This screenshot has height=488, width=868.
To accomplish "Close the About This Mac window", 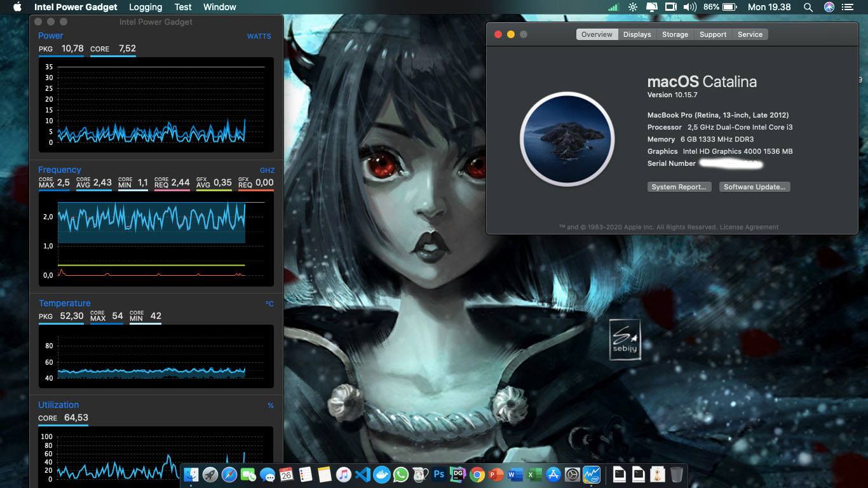I will click(498, 34).
